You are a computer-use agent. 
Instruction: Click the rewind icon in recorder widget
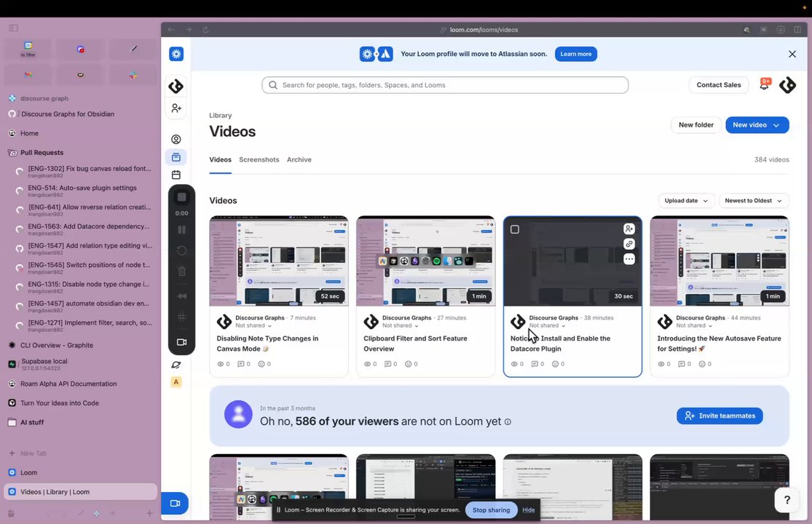coord(182,296)
